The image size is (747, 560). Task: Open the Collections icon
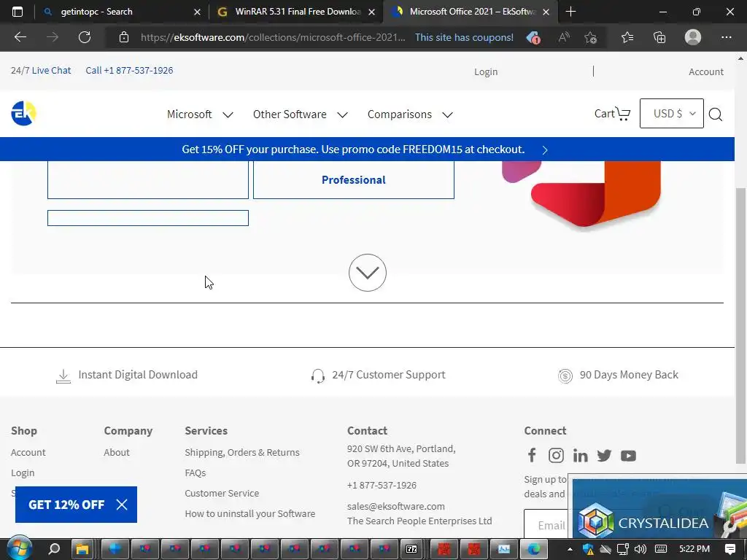click(x=659, y=37)
